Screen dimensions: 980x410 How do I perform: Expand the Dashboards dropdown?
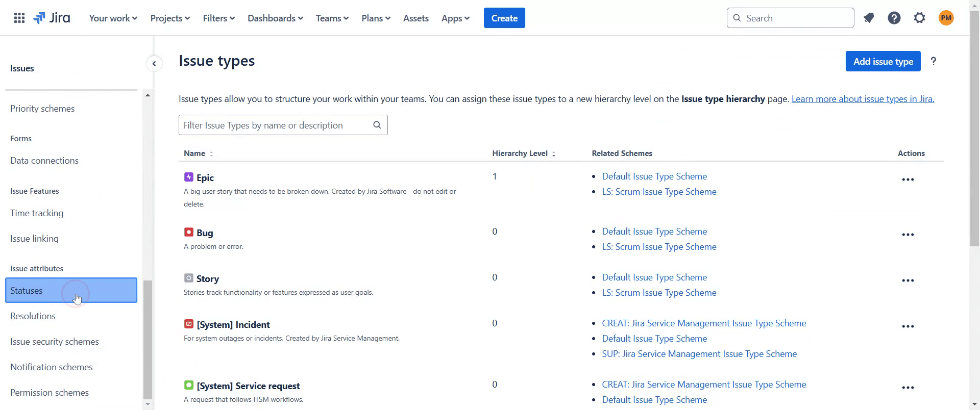(275, 18)
